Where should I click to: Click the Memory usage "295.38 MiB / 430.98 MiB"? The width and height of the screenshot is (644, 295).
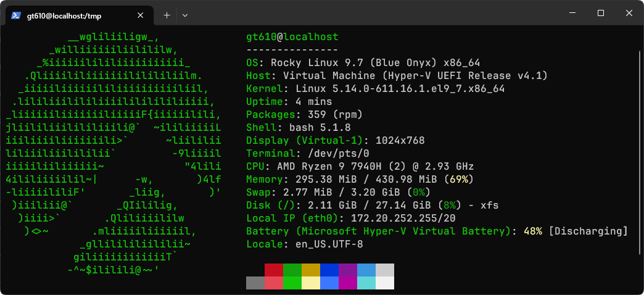(x=366, y=180)
